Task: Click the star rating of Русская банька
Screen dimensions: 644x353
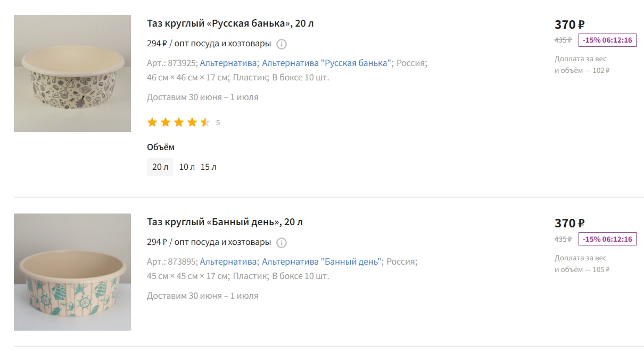Action: (x=179, y=122)
